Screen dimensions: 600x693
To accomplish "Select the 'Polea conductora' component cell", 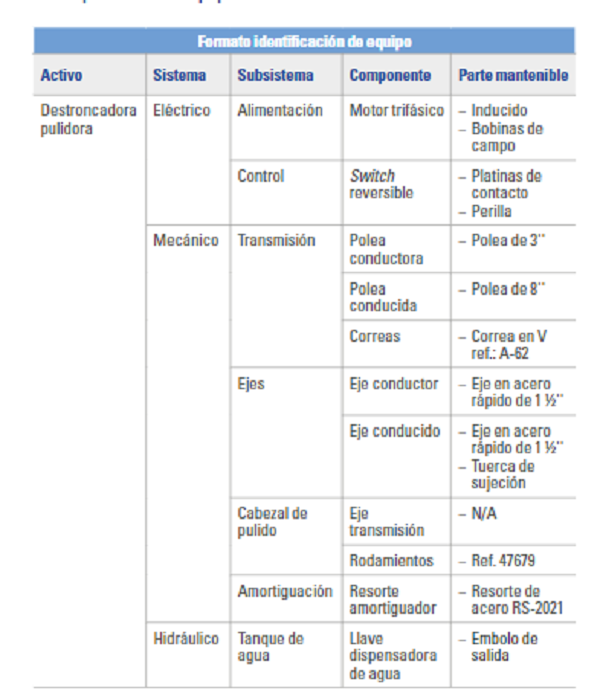I will [386, 250].
